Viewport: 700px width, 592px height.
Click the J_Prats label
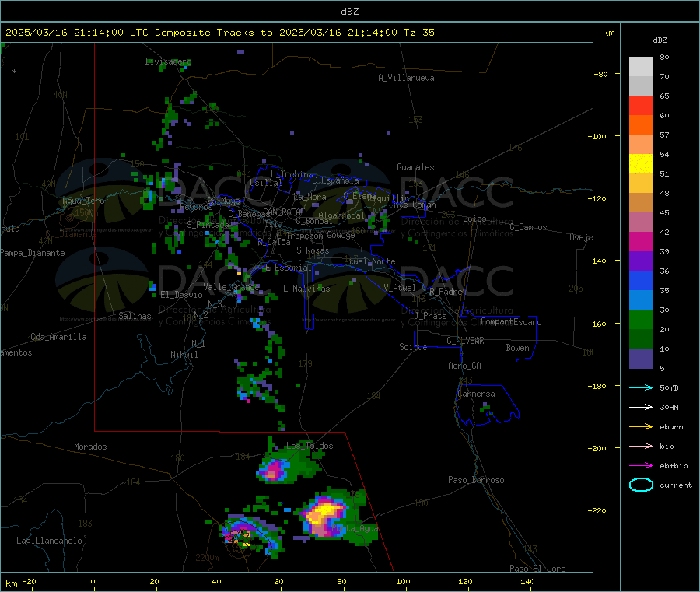tap(431, 316)
